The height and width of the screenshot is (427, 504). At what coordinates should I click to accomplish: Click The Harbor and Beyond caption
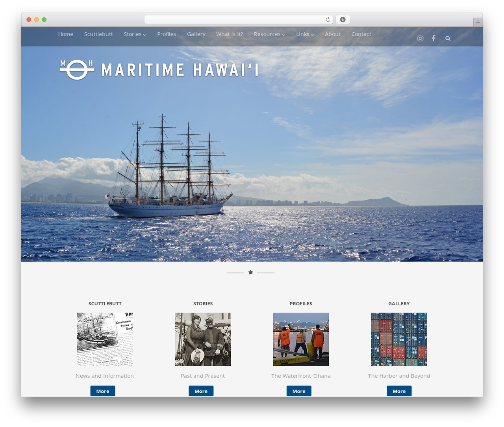(x=399, y=376)
